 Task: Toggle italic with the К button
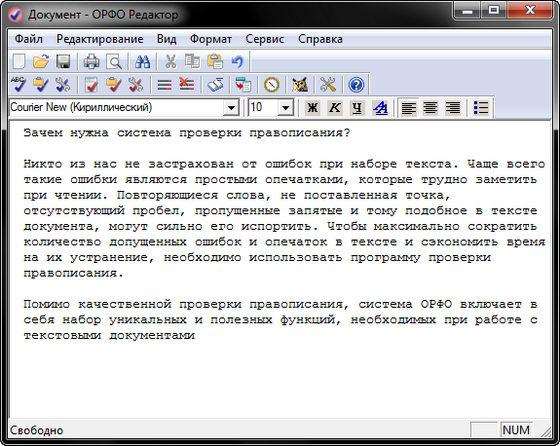tap(334, 107)
